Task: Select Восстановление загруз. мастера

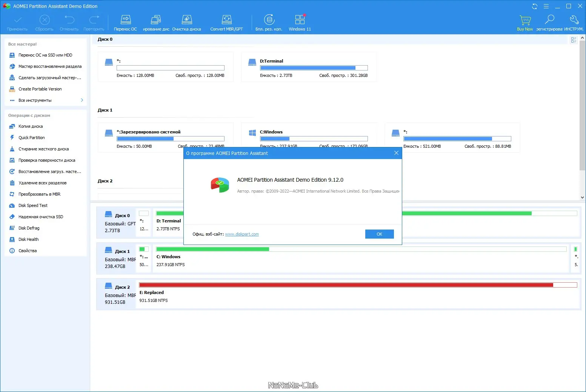Action: click(45, 171)
